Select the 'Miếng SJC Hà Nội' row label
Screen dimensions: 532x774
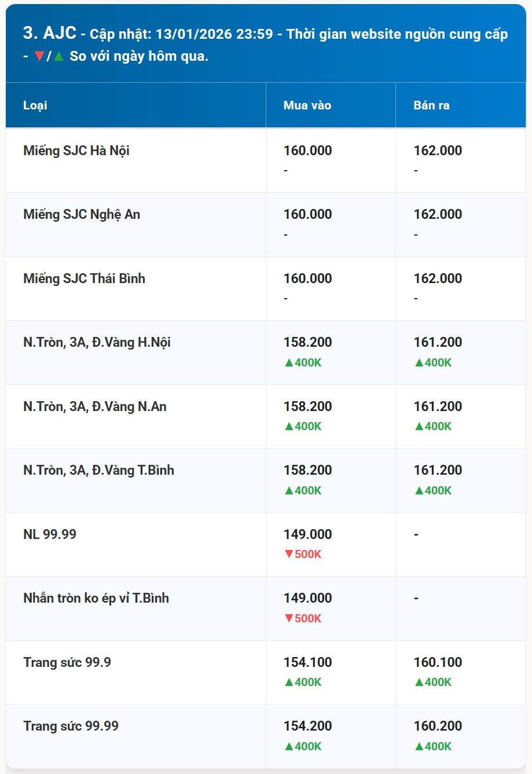click(x=76, y=151)
